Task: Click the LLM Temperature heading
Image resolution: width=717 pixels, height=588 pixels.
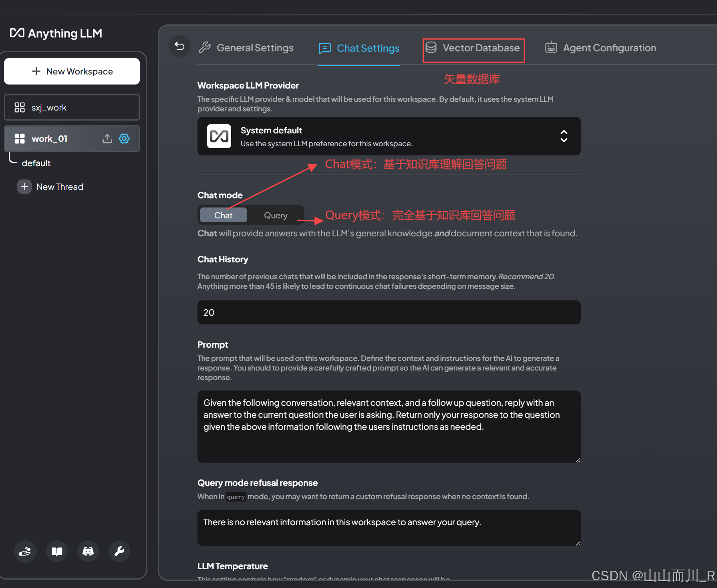Action: tap(233, 566)
